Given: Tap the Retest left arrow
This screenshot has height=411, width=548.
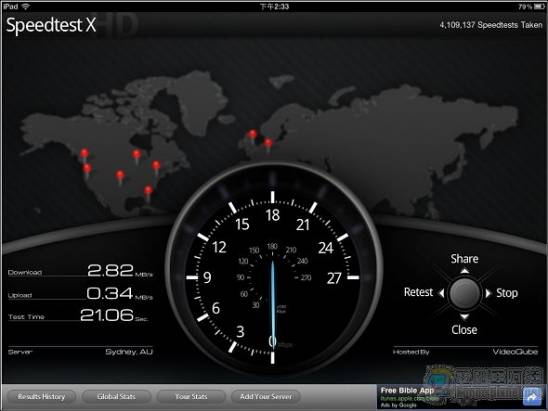Looking at the screenshot, I should click(x=442, y=293).
